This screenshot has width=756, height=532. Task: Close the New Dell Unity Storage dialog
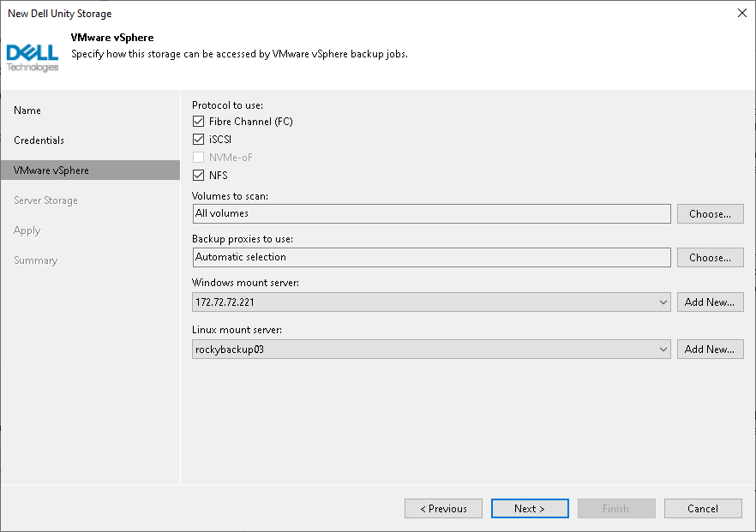pyautogui.click(x=742, y=13)
